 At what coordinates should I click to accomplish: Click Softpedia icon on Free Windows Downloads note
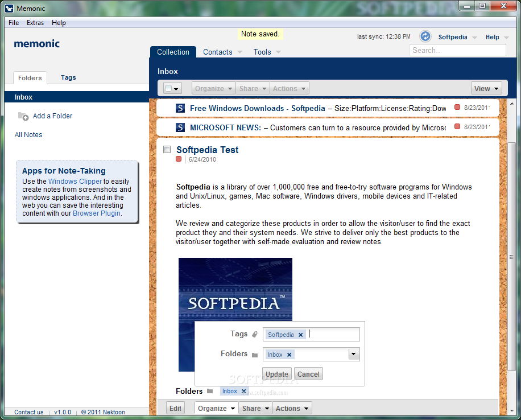(180, 108)
